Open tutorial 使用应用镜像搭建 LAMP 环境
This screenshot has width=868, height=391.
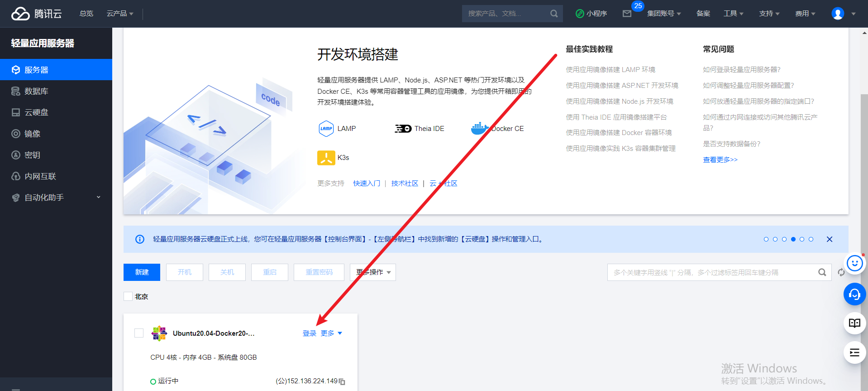(x=610, y=70)
